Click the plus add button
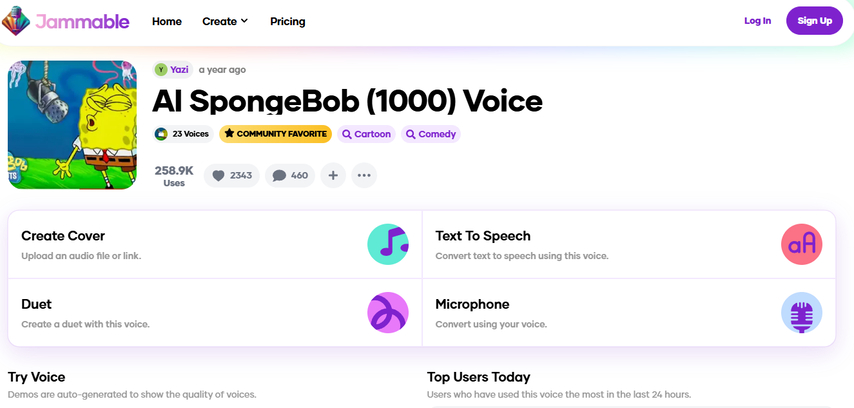 [333, 175]
